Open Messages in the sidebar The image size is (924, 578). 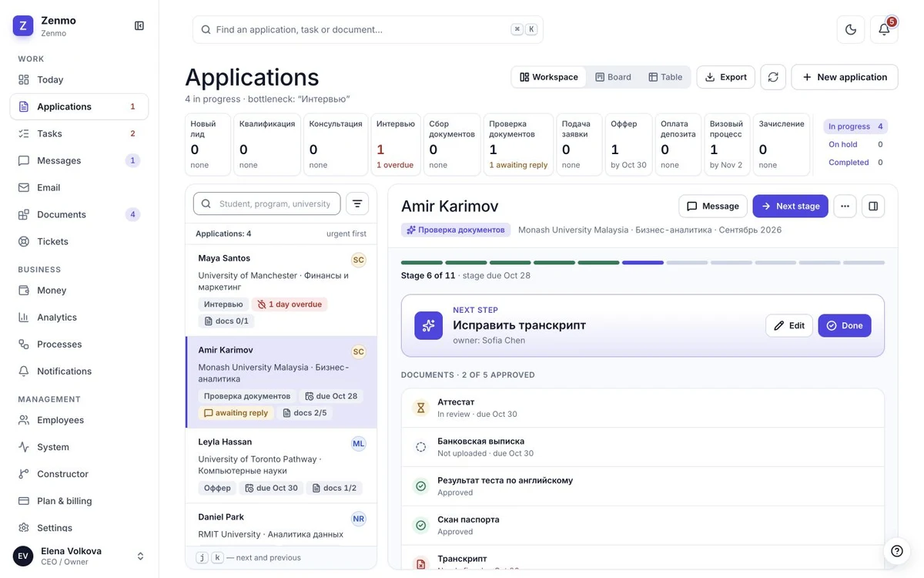tap(79, 160)
